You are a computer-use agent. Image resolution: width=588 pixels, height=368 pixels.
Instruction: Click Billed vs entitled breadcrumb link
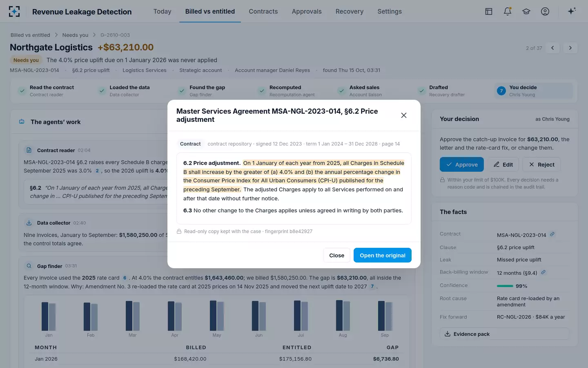point(30,35)
